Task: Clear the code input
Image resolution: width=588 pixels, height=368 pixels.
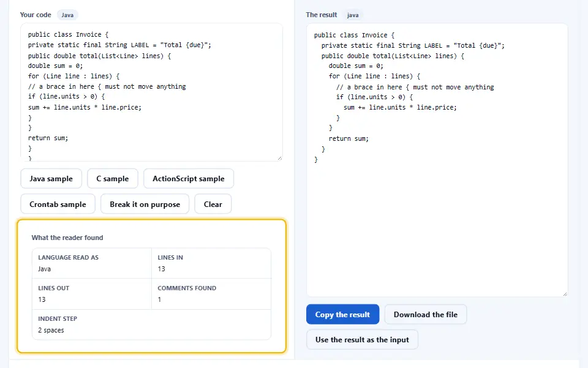Action: [213, 205]
